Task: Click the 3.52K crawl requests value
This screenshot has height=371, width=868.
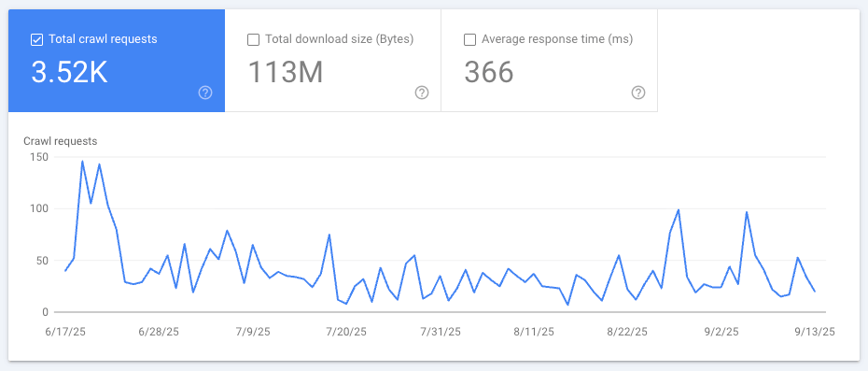Action: pos(69,73)
